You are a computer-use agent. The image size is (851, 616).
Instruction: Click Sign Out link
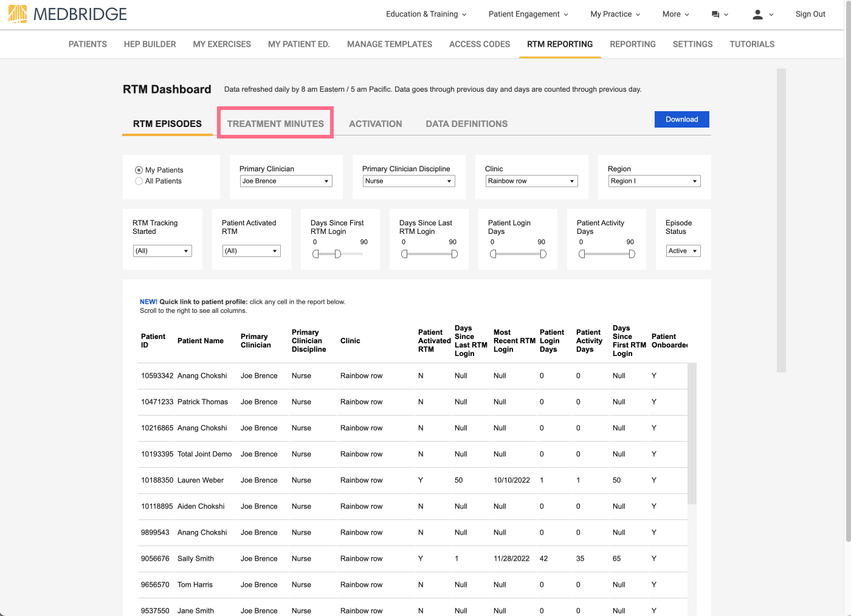pyautogui.click(x=810, y=15)
